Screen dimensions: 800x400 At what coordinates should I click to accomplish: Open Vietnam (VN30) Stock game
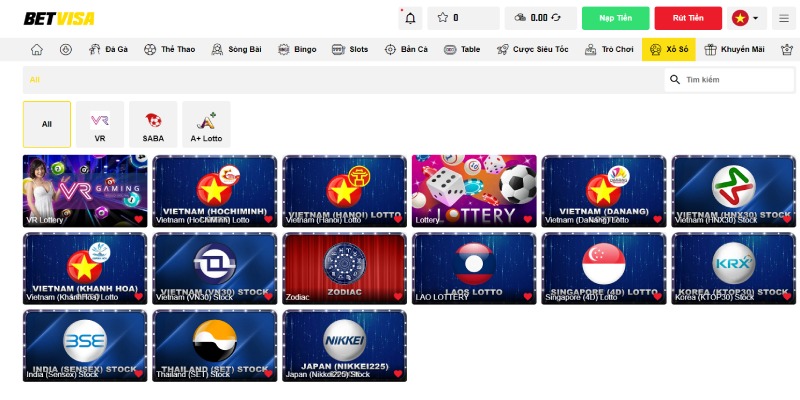[x=215, y=268]
